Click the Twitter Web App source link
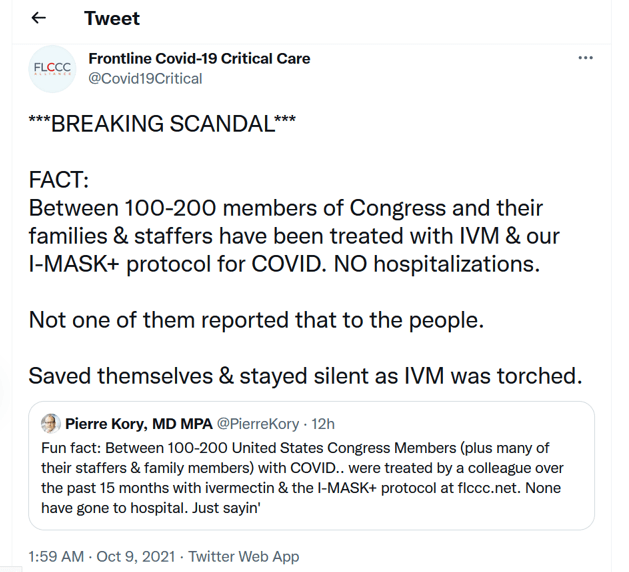Image resolution: width=629 pixels, height=572 pixels. pyautogui.click(x=243, y=556)
